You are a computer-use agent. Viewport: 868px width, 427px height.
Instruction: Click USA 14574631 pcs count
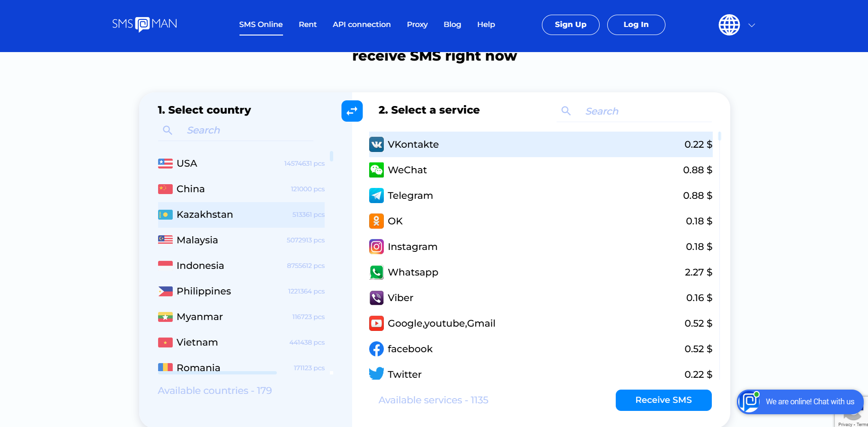(x=304, y=163)
